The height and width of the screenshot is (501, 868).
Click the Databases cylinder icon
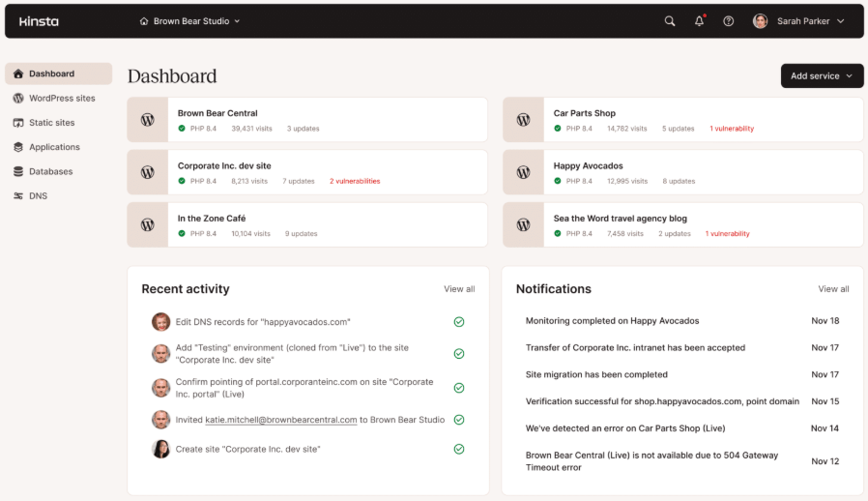[18, 171]
